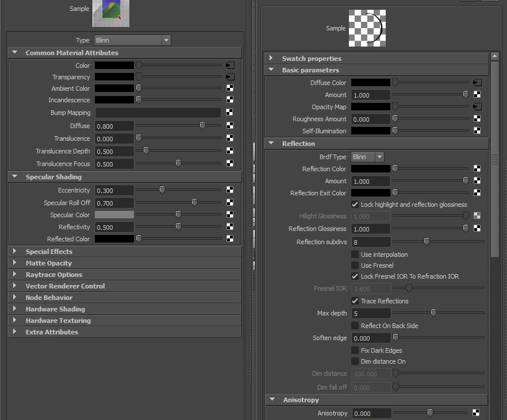
Task: Uncheck Lock Fresnel IOR To Refraction IOR
Action: click(355, 276)
